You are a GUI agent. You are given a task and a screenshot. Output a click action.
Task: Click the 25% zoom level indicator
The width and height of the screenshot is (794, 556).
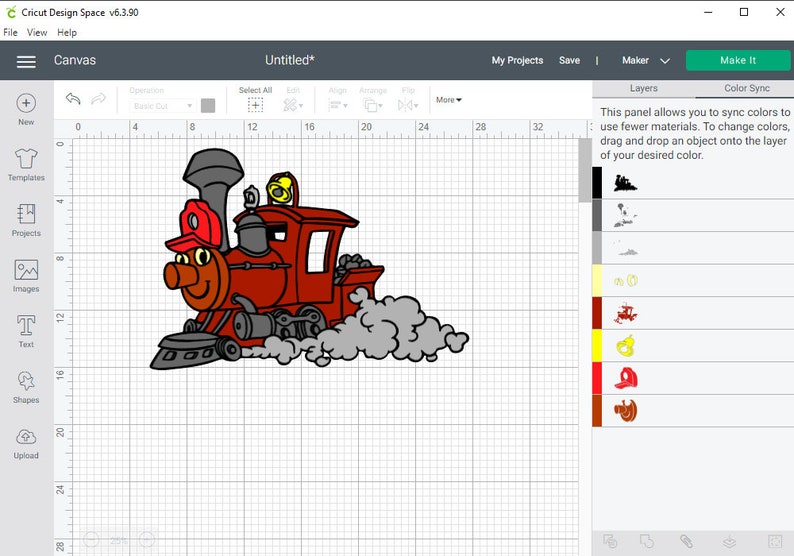coord(119,540)
